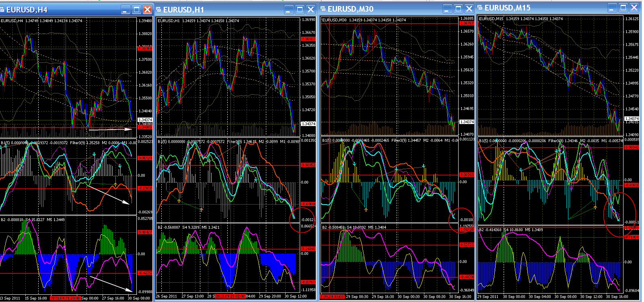This screenshot has height=302, width=644.
Task: Click the 'B2 -0.568087' indicator label in H1
Action: click(169, 228)
